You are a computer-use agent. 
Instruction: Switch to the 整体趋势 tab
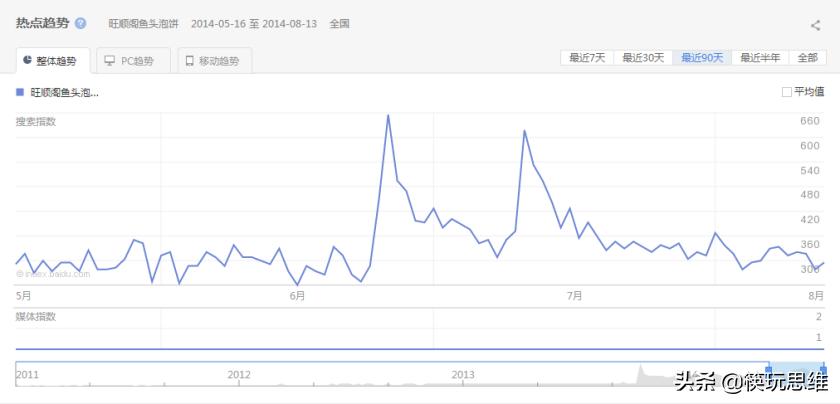point(53,61)
